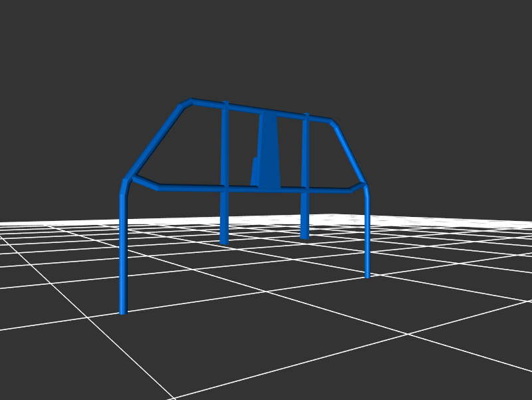Click joint where lower crossbar meets left leg
Image resolution: width=532 pixels, height=400 pixels.
pos(128,178)
